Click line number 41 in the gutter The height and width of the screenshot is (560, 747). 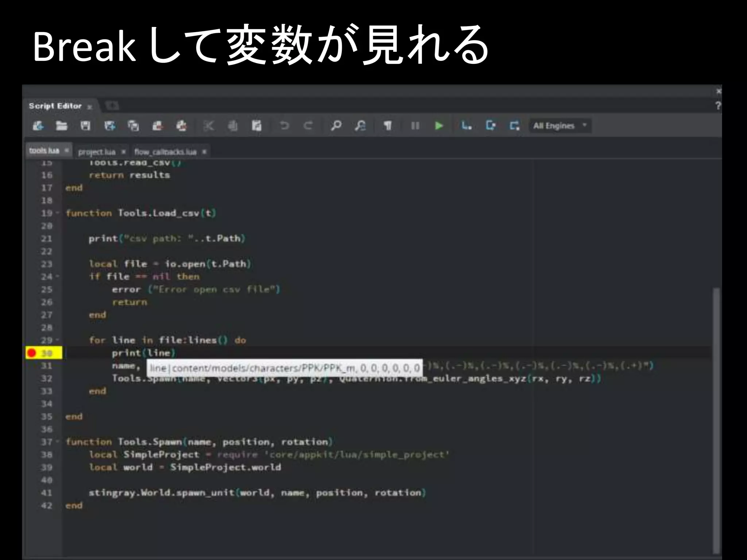[47, 493]
